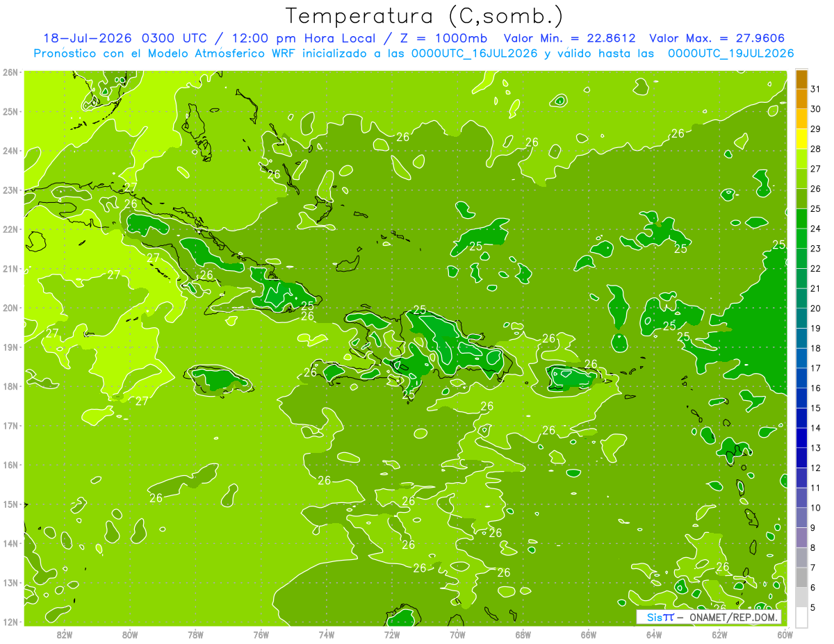834x644 pixels.
Task: Click the "26N" latitude axis label
Action: tap(10, 72)
